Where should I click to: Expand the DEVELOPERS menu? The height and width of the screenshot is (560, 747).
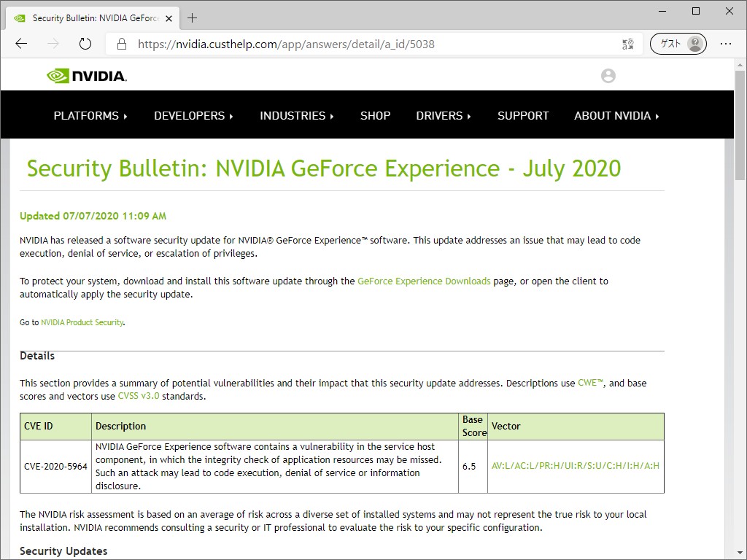(193, 115)
